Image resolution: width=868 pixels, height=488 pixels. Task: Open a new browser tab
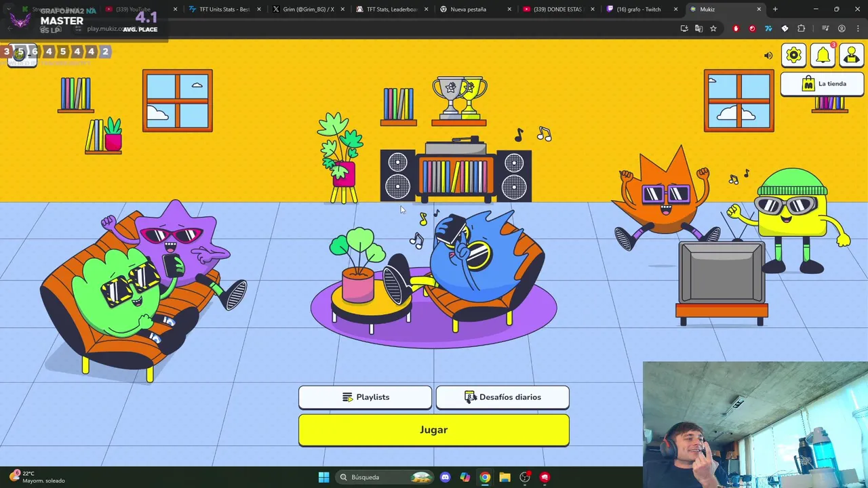point(775,9)
